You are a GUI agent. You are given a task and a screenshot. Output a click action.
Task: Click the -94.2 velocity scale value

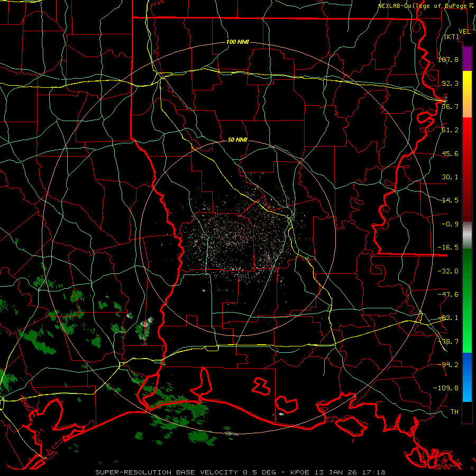coord(448,364)
